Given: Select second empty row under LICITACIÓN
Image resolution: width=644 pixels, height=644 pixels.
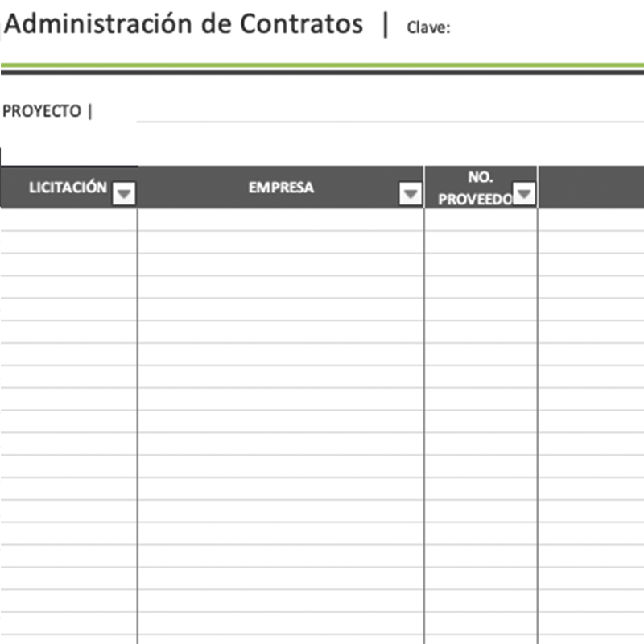Looking at the screenshot, I should click(x=68, y=242).
